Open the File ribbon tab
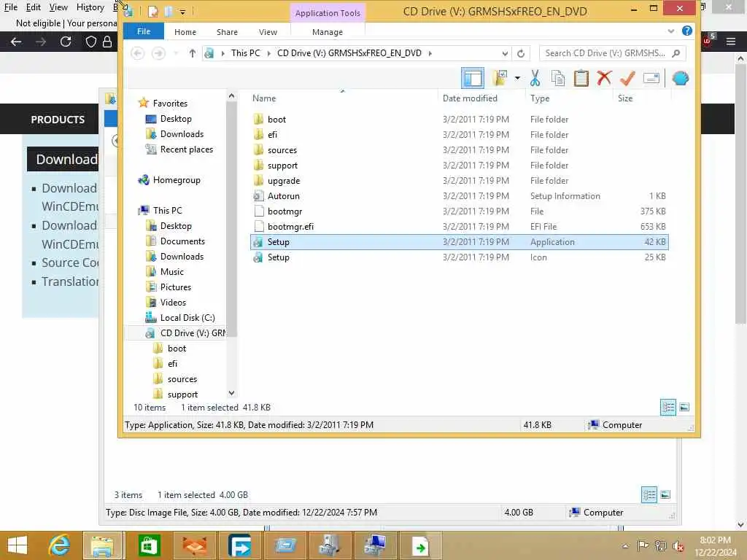The image size is (747, 560). click(x=144, y=31)
